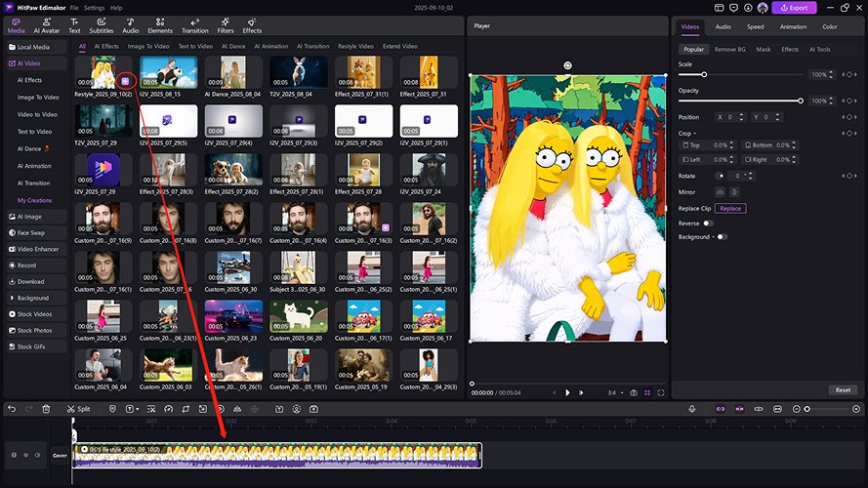Mute the video track audio

pyautogui.click(x=38, y=456)
